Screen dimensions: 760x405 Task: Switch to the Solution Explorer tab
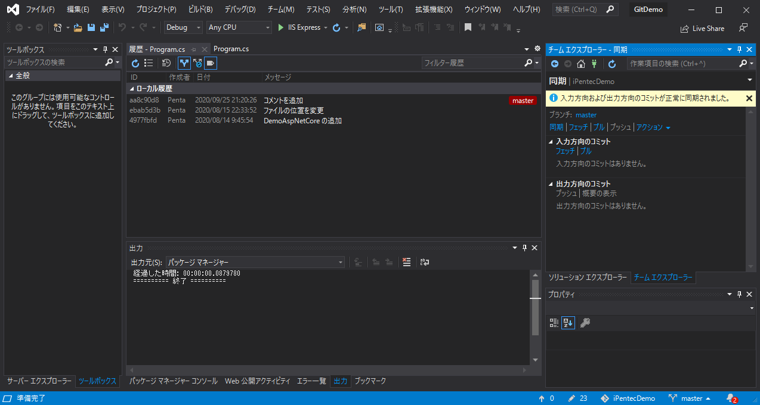coord(587,278)
